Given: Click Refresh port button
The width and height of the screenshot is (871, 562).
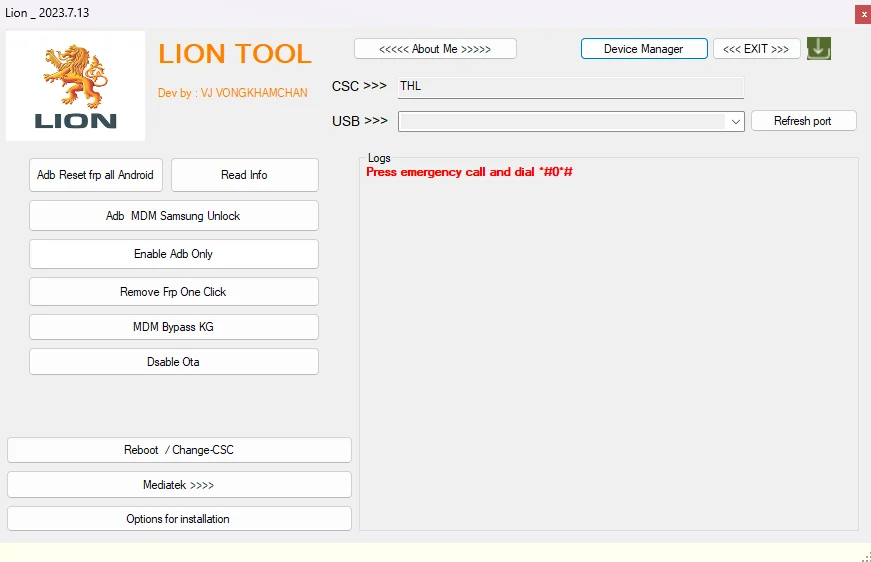Looking at the screenshot, I should pyautogui.click(x=803, y=121).
